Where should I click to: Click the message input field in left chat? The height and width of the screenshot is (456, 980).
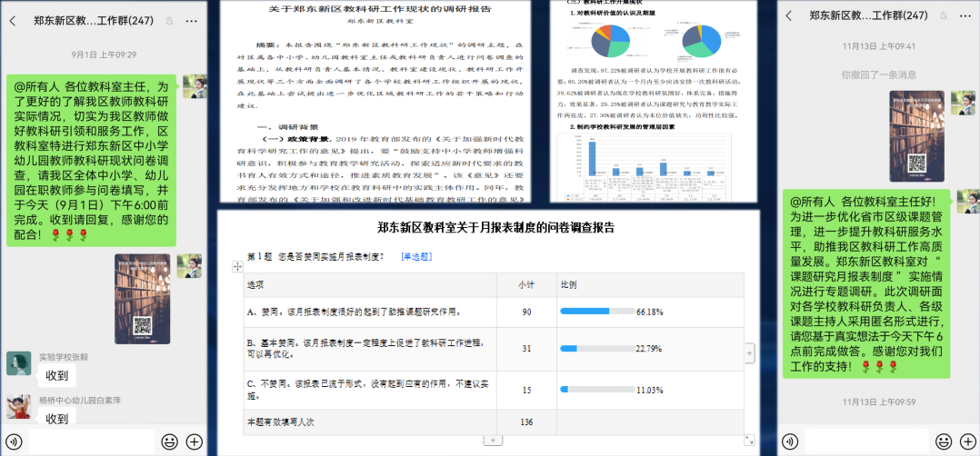pos(91,441)
